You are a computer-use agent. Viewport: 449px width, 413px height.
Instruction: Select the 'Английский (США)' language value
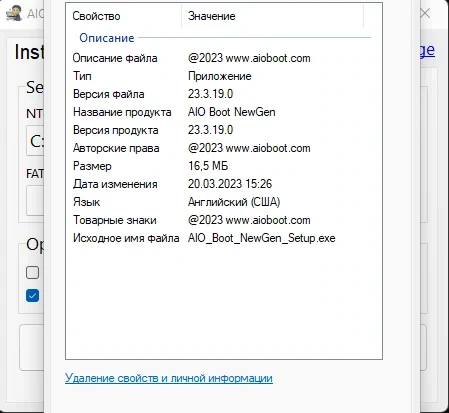coord(234,202)
